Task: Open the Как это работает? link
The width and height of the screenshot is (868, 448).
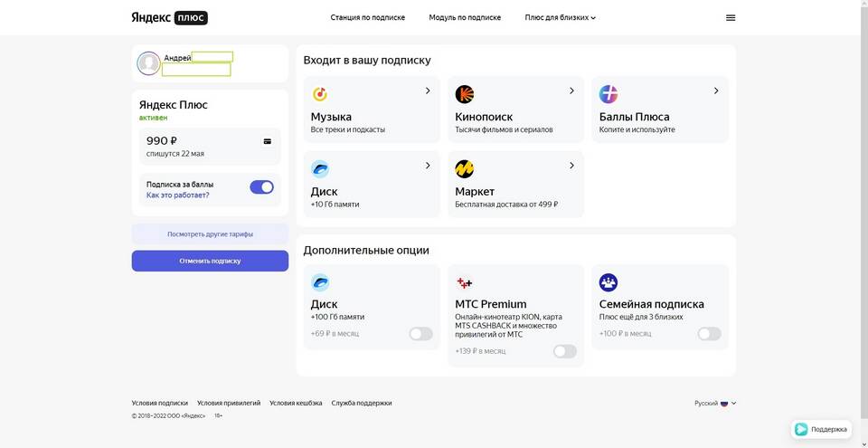Action: [x=178, y=195]
